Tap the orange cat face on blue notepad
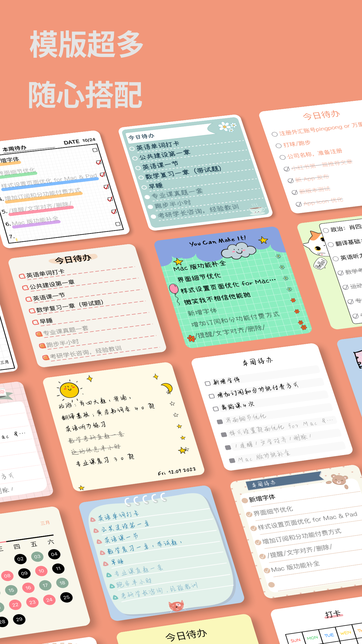This screenshot has height=644, width=362. 177,606
